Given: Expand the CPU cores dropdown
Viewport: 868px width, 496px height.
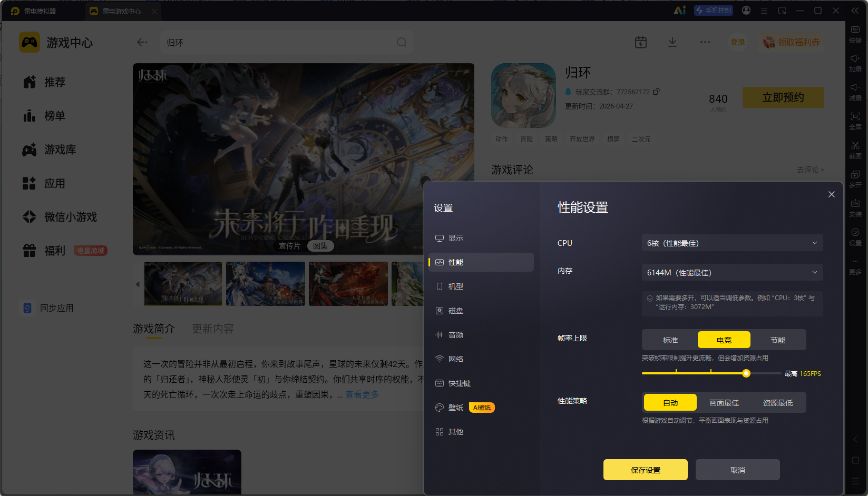Looking at the screenshot, I should 733,243.
